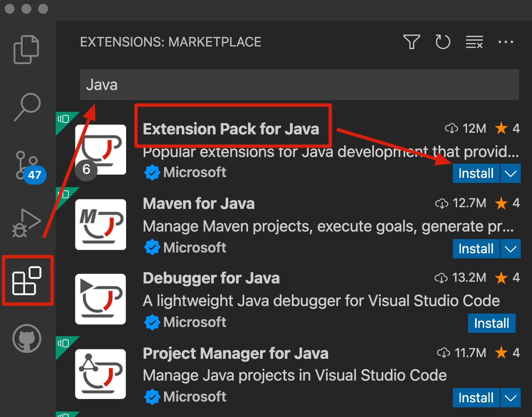Image resolution: width=532 pixels, height=417 pixels.
Task: Expand Install dropdown for Extension Pack for Java
Action: click(x=510, y=173)
